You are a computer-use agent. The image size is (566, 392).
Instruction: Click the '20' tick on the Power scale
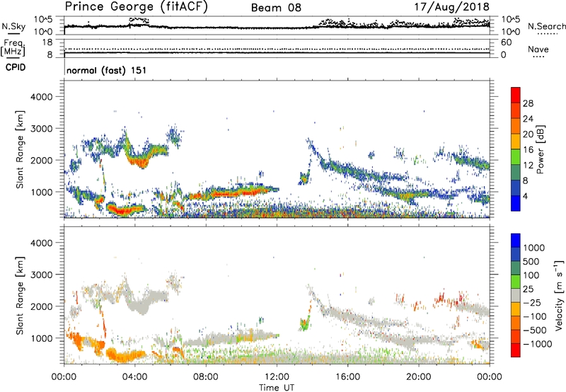(528, 134)
